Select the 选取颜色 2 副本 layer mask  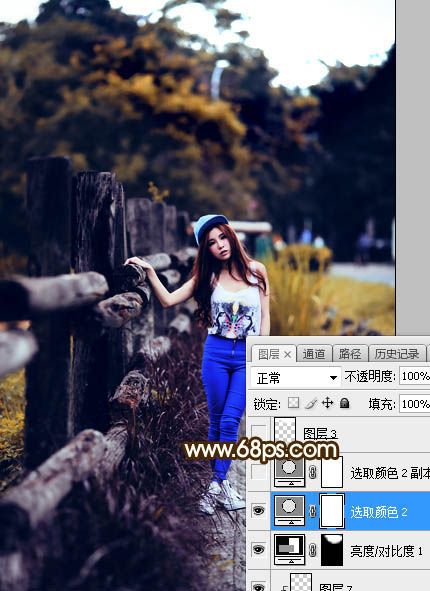click(332, 472)
